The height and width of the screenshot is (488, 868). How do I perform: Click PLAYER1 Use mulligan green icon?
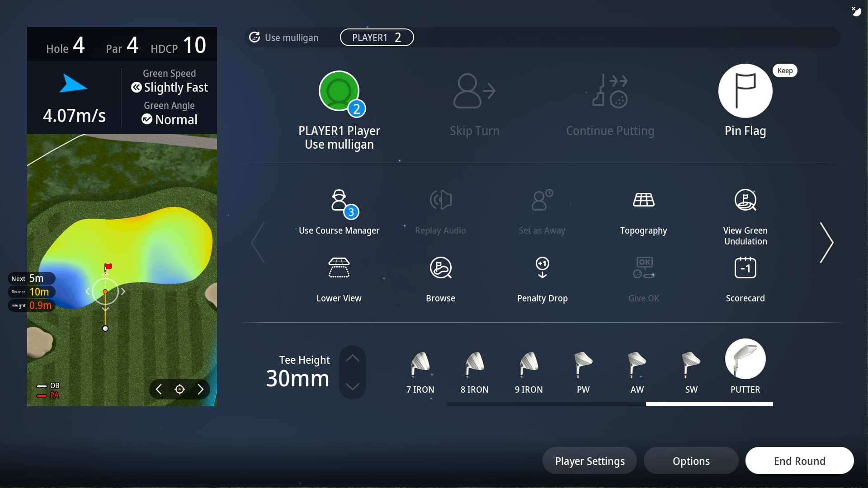click(x=339, y=91)
